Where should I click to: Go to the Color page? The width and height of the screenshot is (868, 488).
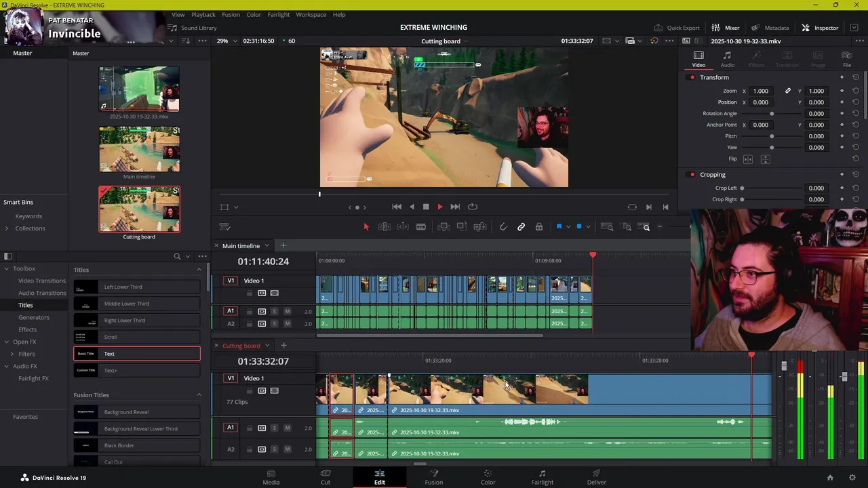[488, 477]
